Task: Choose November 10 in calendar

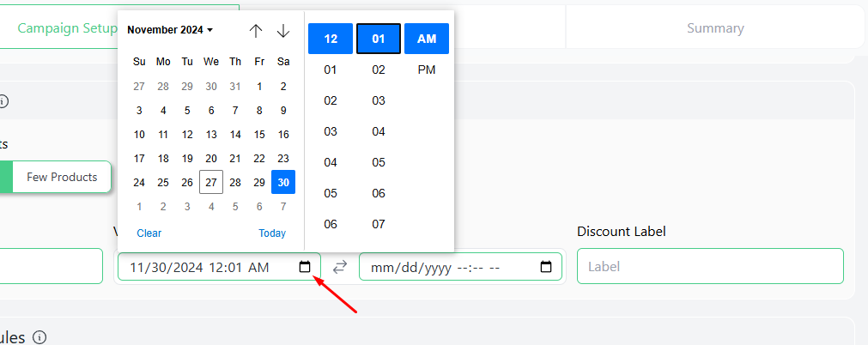Action: coord(139,135)
